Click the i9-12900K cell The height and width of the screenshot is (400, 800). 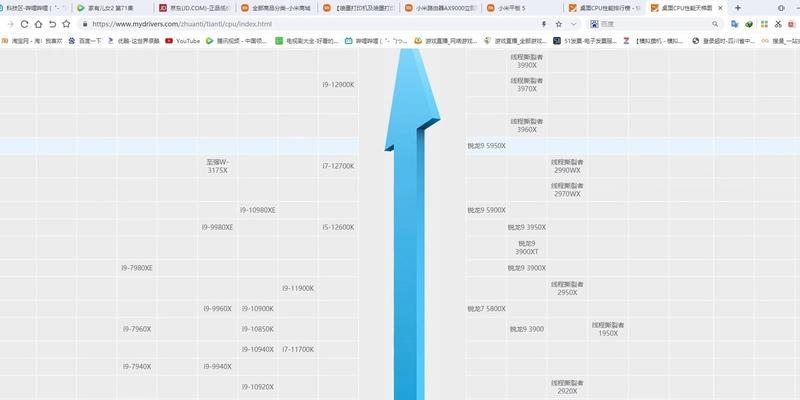point(338,85)
